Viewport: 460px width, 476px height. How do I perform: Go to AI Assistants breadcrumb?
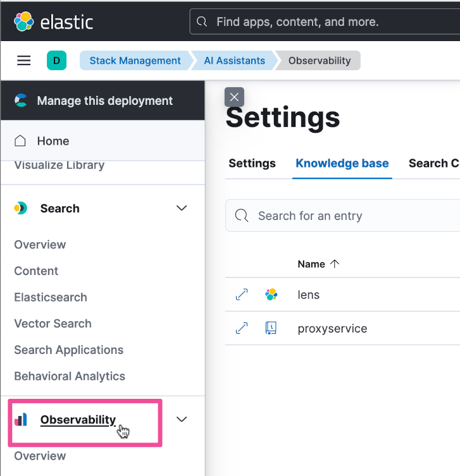(x=234, y=61)
